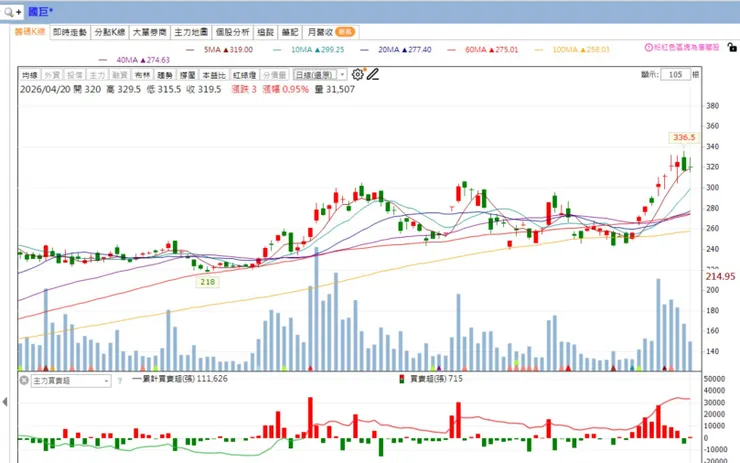Toggle the 外資 overlay button

(x=52, y=75)
